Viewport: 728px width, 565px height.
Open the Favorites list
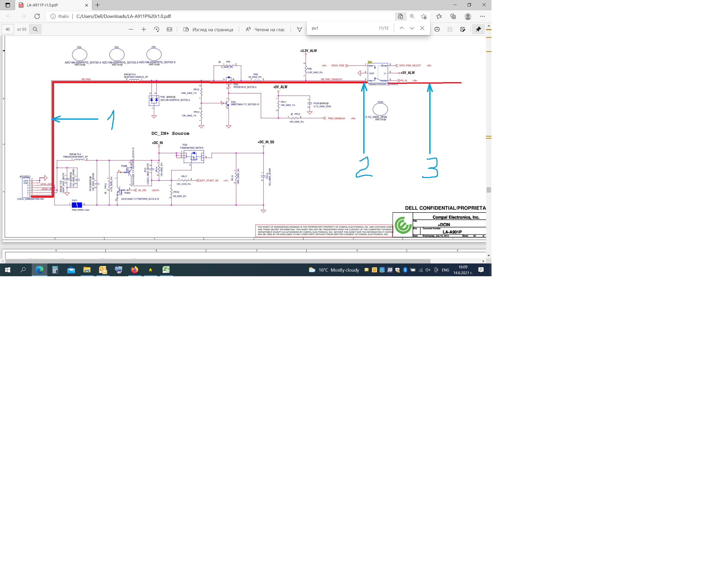click(439, 16)
